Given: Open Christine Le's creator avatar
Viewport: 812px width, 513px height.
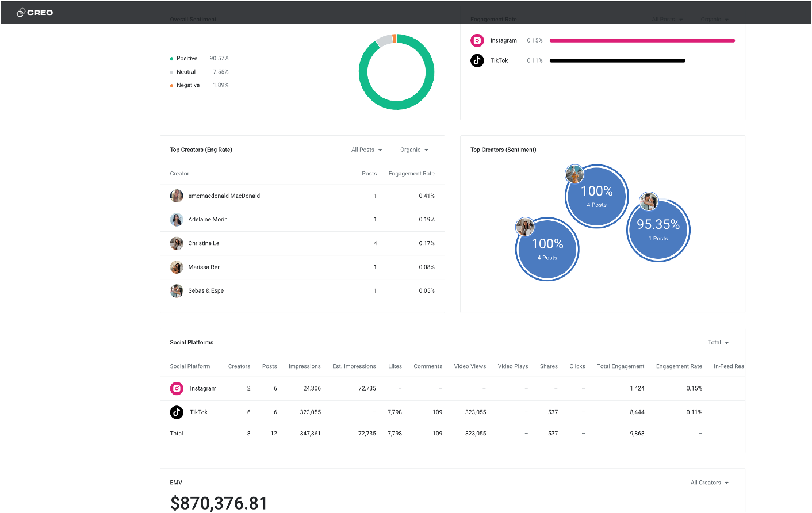Looking at the screenshot, I should [177, 243].
